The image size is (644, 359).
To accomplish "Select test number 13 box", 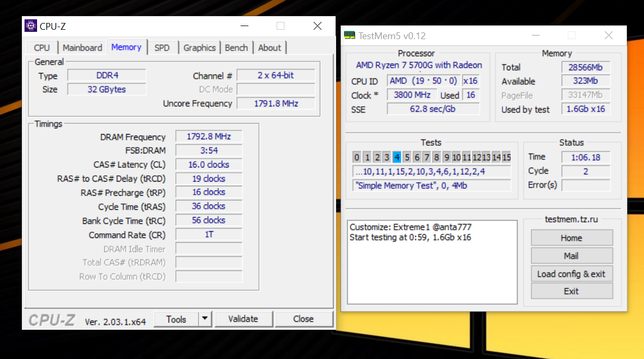I will [486, 157].
